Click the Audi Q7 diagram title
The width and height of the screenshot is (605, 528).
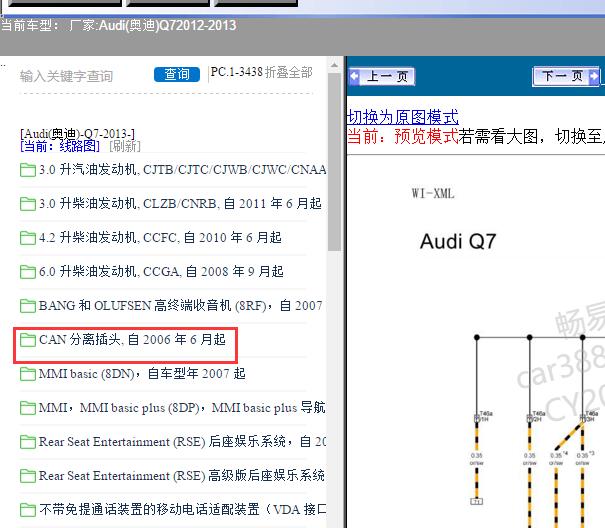(x=458, y=242)
